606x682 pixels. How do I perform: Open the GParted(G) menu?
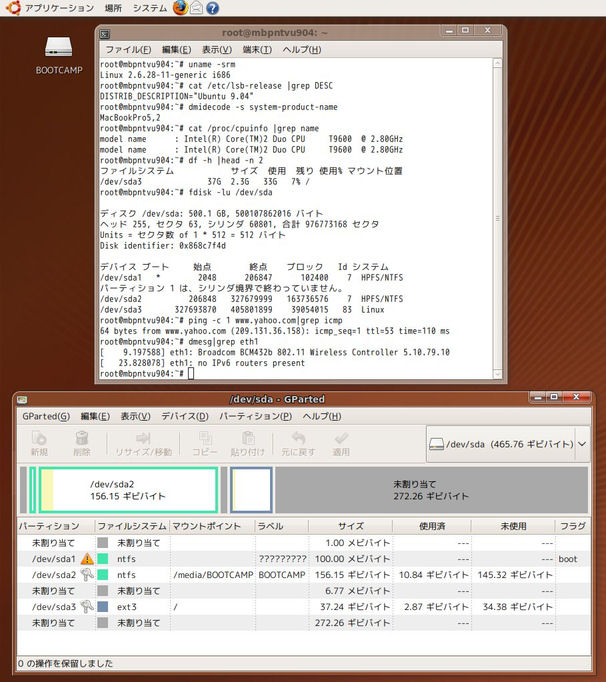46,416
